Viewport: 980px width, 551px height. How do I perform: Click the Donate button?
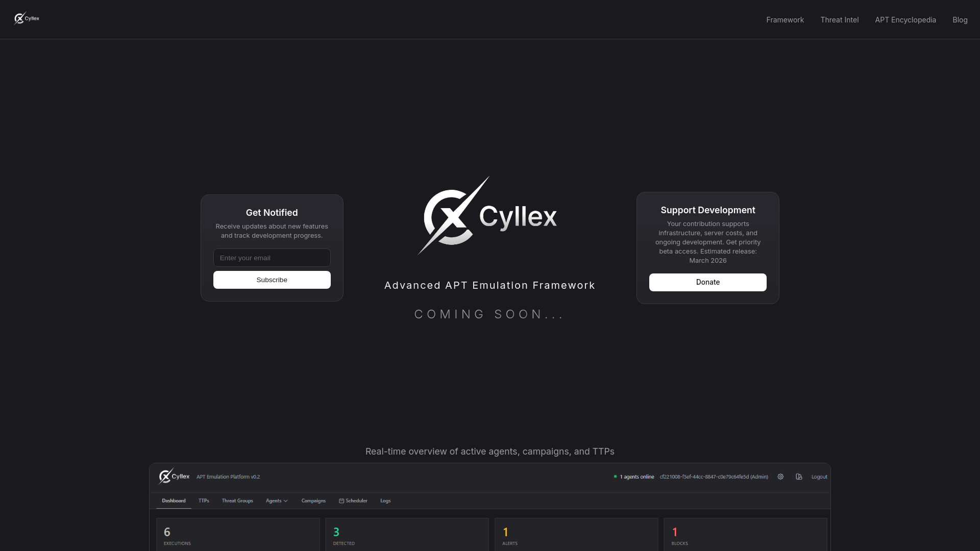coord(707,282)
